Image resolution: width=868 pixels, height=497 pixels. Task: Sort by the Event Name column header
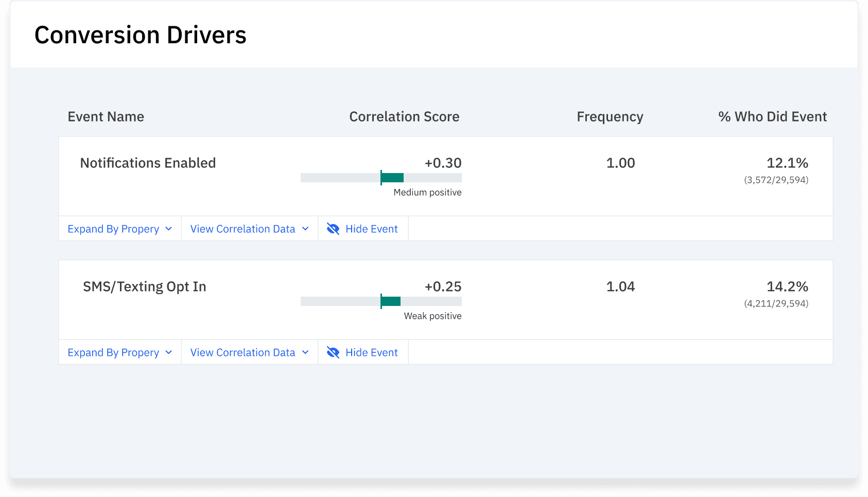(x=106, y=117)
